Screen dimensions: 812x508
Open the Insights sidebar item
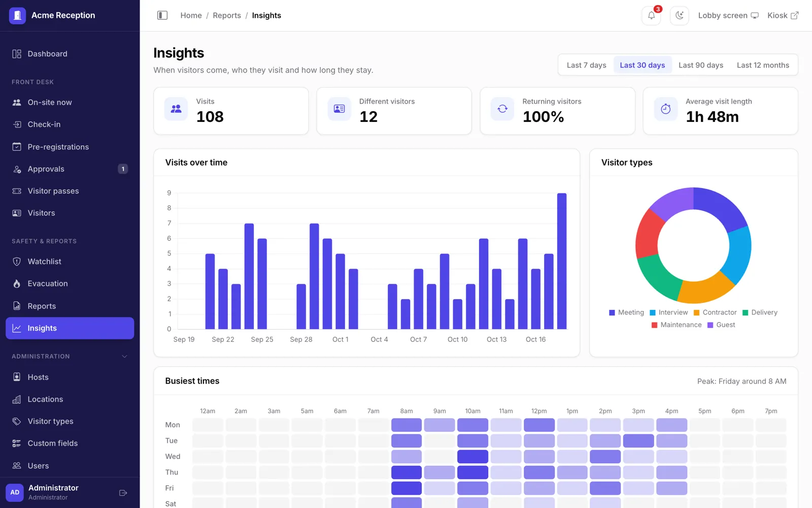coord(70,328)
